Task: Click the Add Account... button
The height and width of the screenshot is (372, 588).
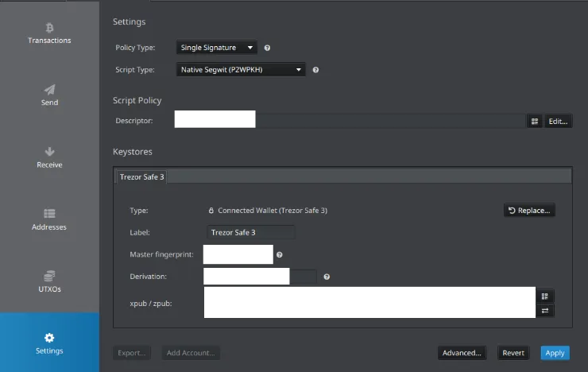Action: [191, 353]
